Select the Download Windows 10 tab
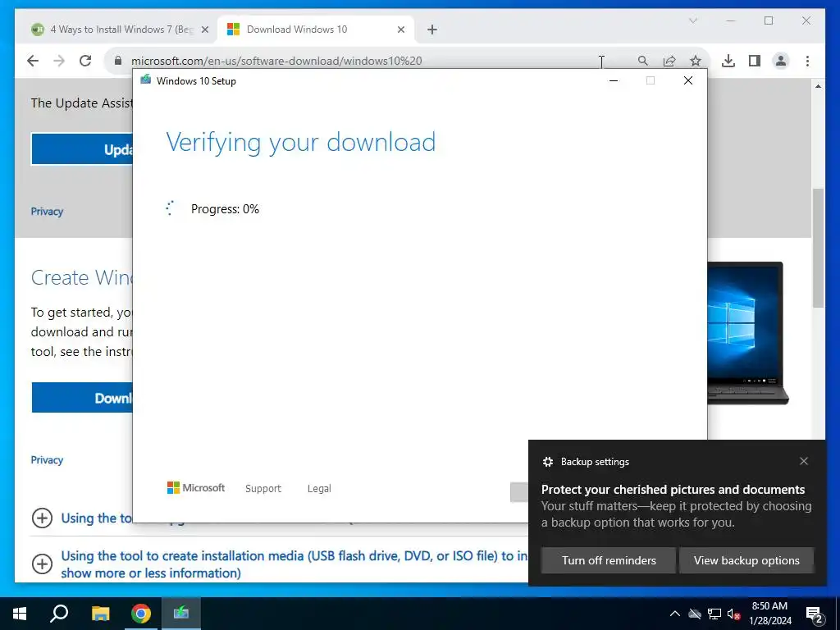The image size is (840, 630). (316, 30)
